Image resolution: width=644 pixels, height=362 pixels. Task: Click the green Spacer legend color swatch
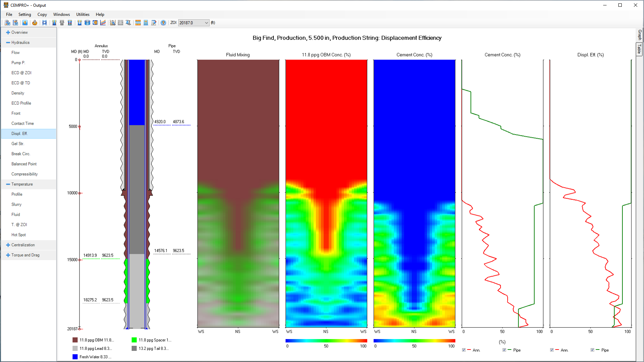click(x=134, y=340)
